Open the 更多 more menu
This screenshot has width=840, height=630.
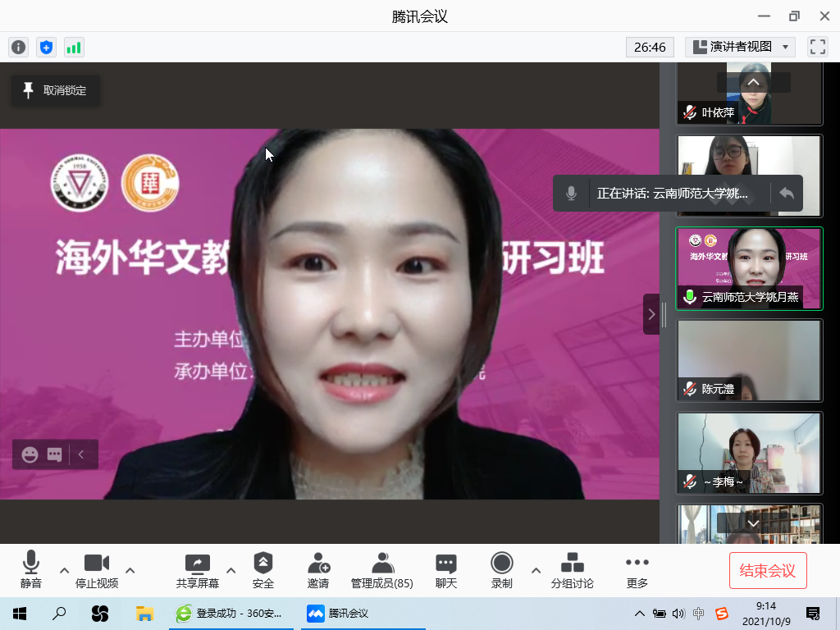pyautogui.click(x=637, y=570)
